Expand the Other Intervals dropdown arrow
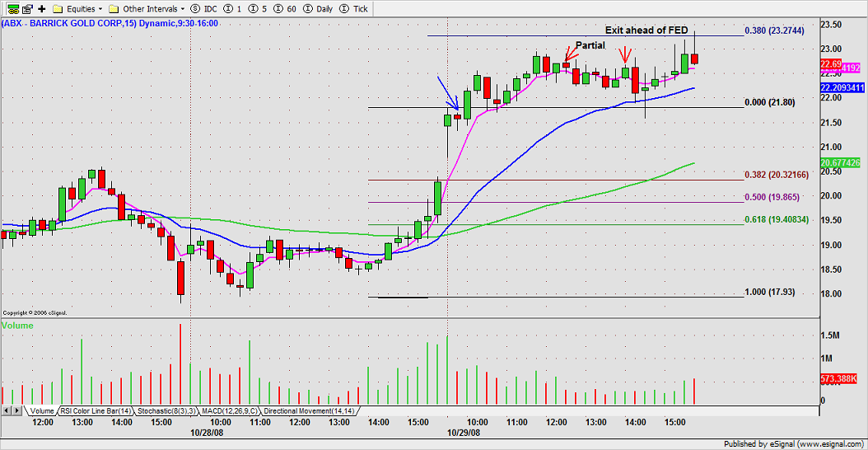Viewport: 868px width, 450px height. pos(182,9)
